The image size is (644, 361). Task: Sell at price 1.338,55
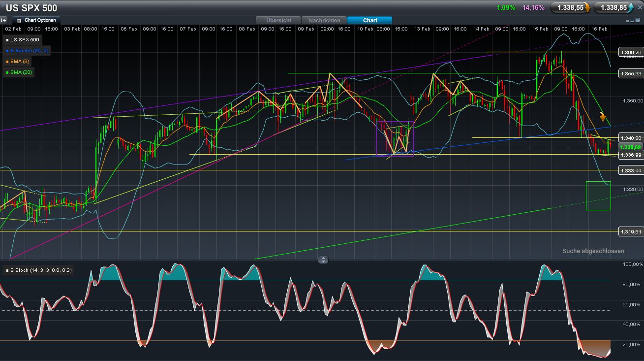[x=570, y=8]
